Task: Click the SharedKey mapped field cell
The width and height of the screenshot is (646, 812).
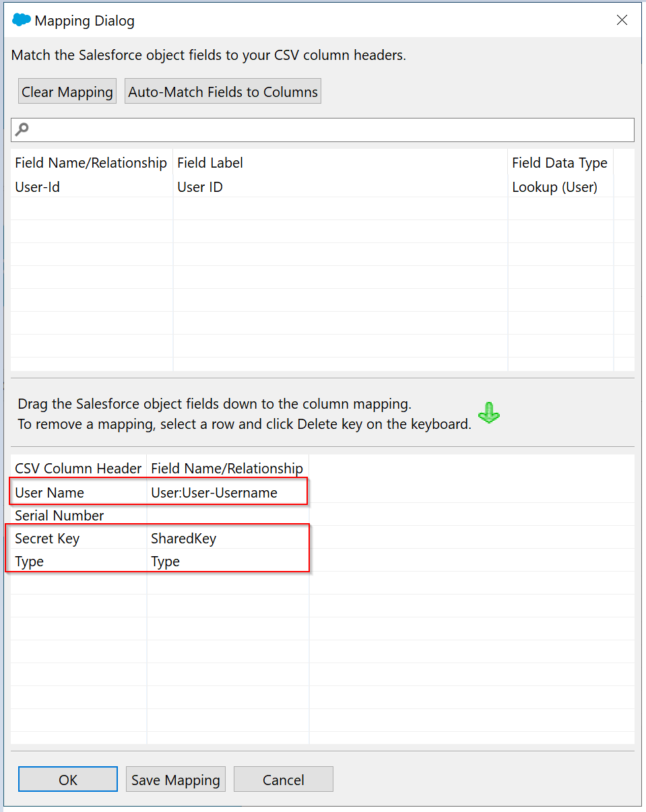Action: 184,539
